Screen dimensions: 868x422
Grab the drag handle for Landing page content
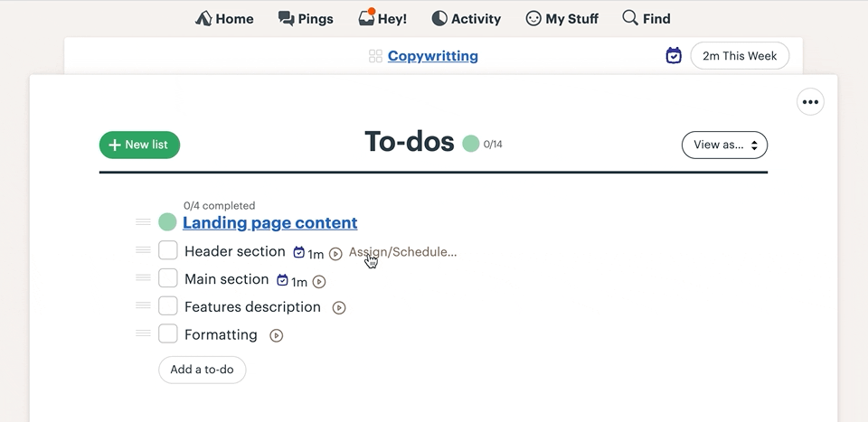(143, 221)
